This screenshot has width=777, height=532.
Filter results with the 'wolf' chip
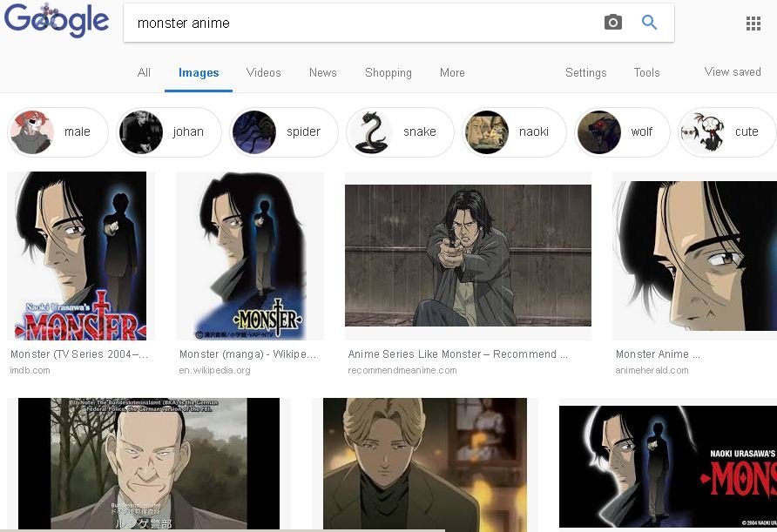(x=622, y=132)
